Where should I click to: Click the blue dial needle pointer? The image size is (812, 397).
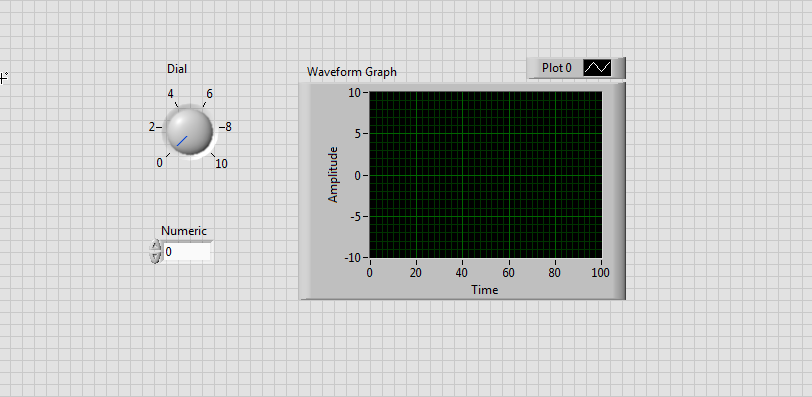(x=182, y=141)
